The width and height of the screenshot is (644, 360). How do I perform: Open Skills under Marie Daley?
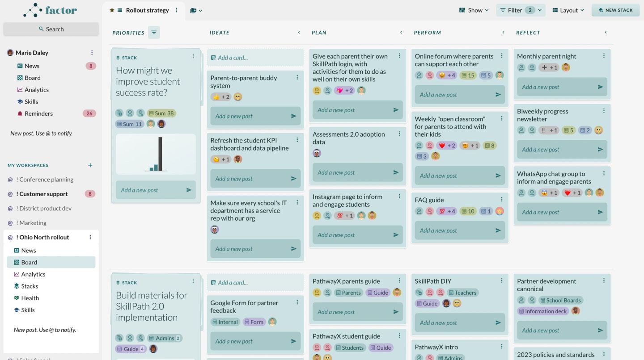(x=31, y=102)
